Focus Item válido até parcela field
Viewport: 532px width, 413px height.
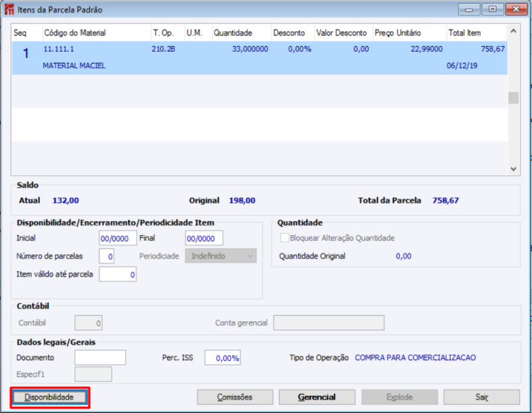[118, 274]
